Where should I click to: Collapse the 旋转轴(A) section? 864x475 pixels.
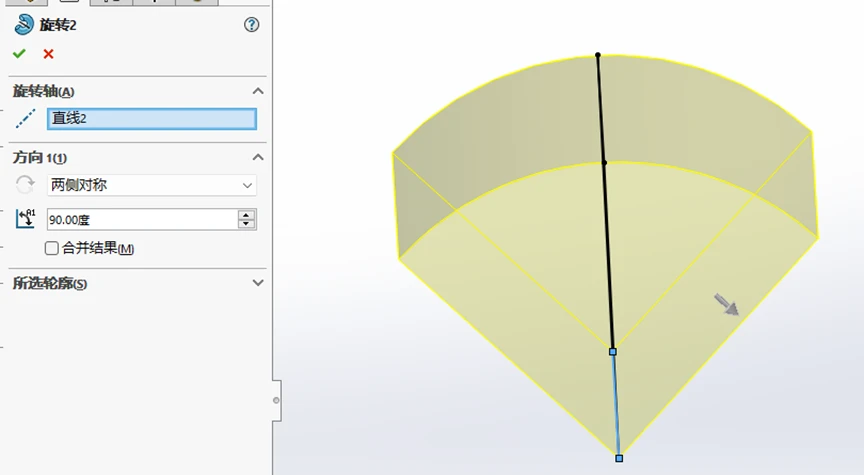coord(257,91)
